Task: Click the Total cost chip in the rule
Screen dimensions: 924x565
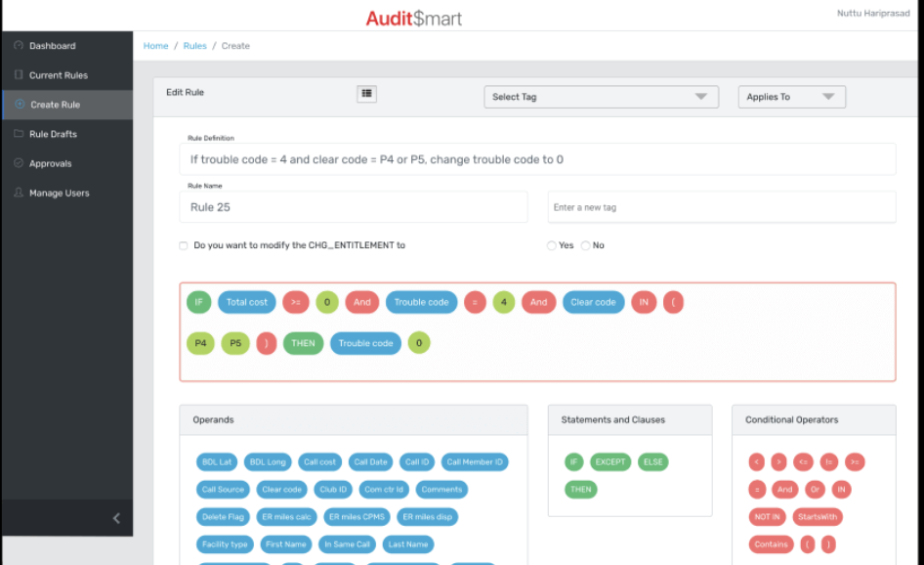Action: coord(247,302)
